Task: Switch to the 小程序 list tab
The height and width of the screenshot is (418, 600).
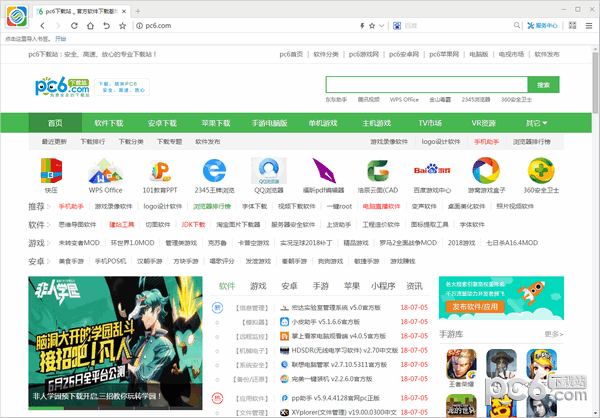Action: point(383,286)
